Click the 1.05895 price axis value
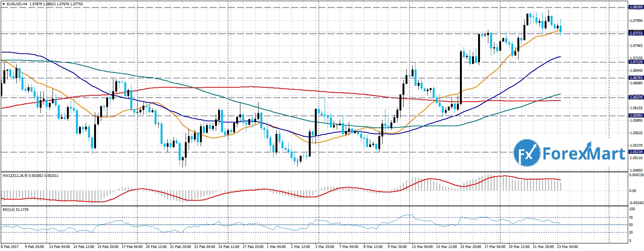Viewport: 644px width, 251px height. pyautogui.click(x=635, y=121)
